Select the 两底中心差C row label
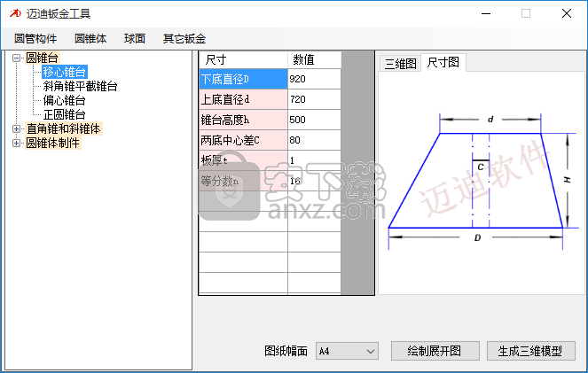588x373 pixels. (x=243, y=141)
